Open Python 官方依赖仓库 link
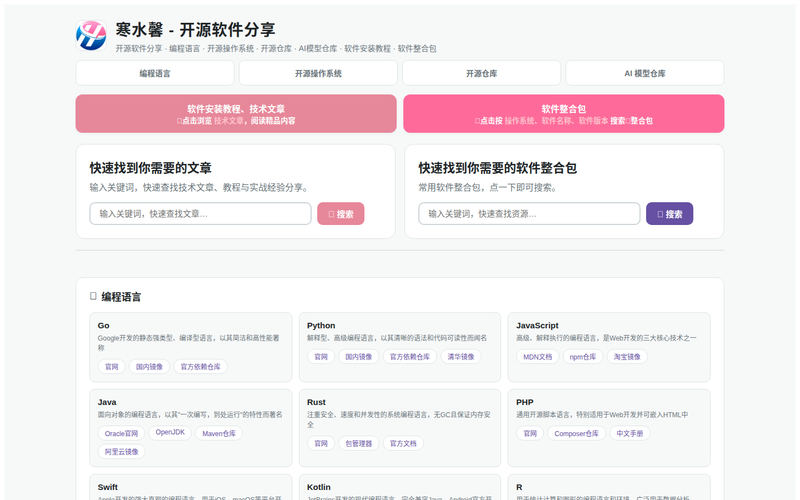This screenshot has width=800, height=500. tap(410, 357)
